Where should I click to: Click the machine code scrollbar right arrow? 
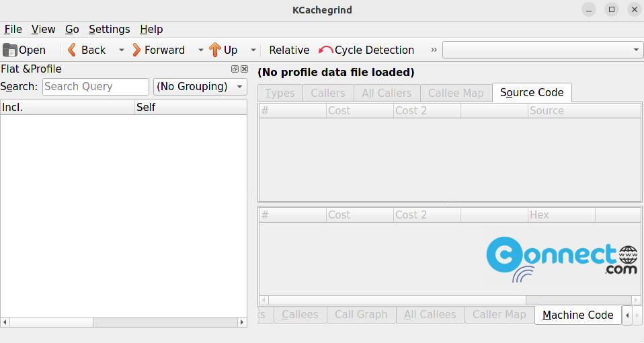pyautogui.click(x=636, y=300)
